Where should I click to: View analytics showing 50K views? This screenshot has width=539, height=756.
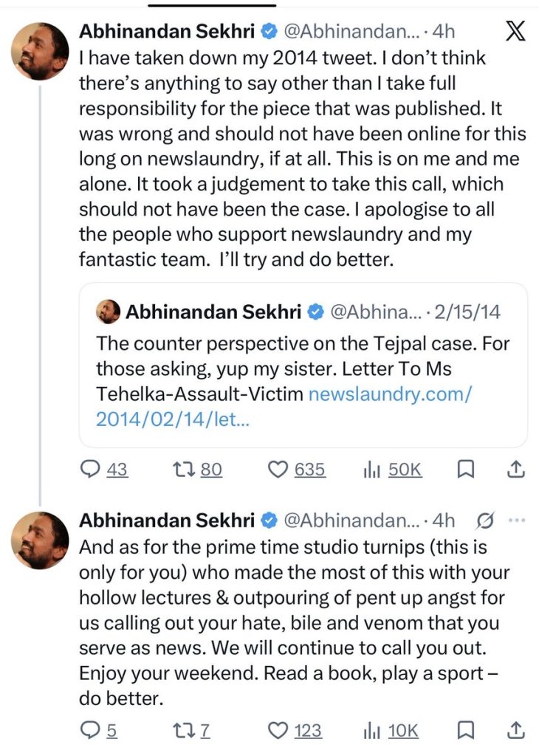pyautogui.click(x=393, y=469)
